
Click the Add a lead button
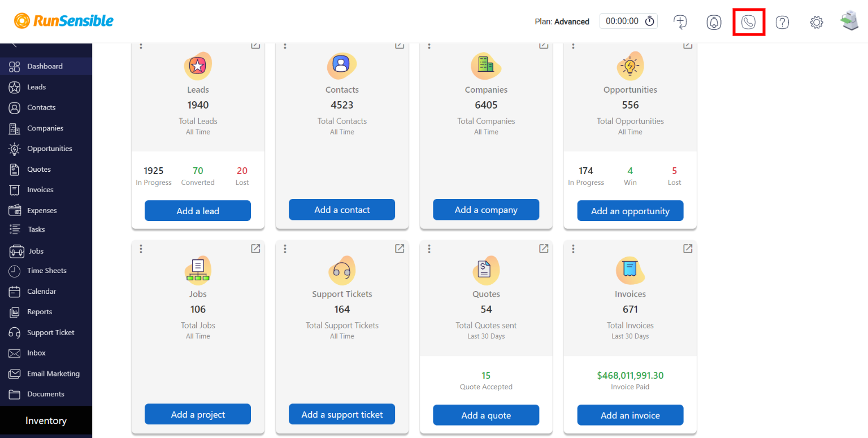point(198,211)
